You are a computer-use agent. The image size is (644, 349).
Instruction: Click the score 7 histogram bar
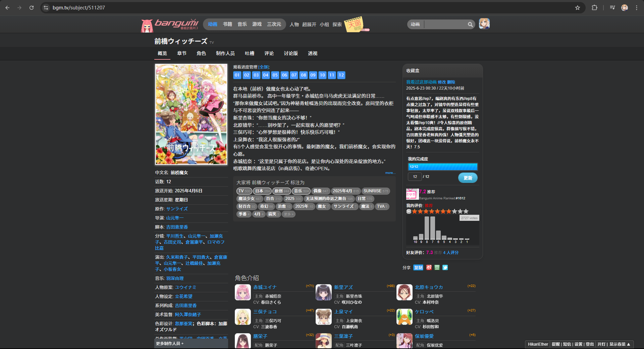coord(433,228)
